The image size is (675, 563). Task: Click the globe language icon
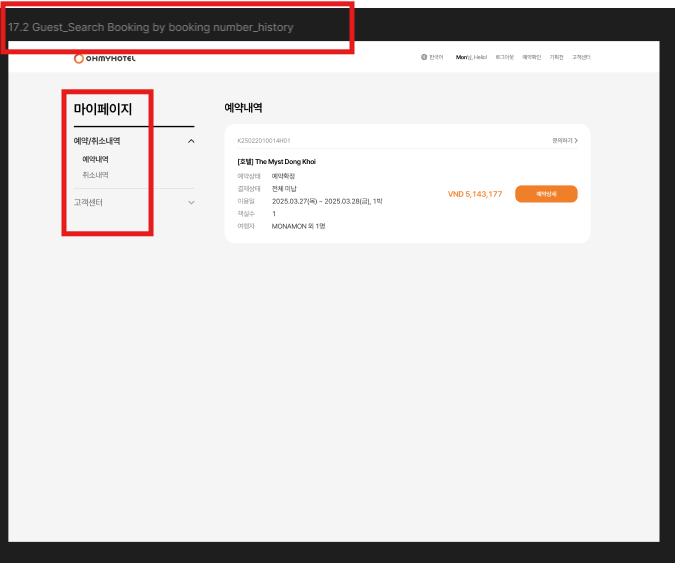[424, 57]
